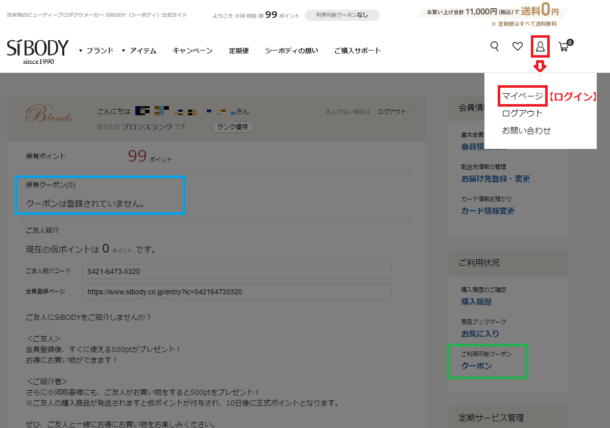Viewport: 610px width, 428px height.
Task: Click the 会員登録ページ URL field
Action: click(x=237, y=292)
